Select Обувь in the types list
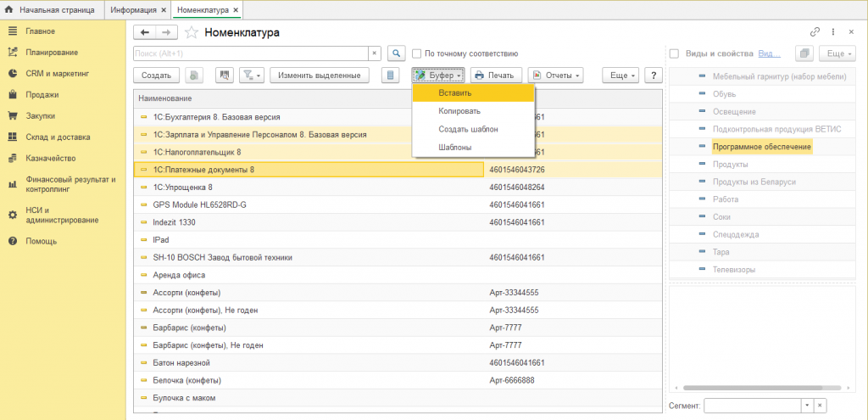 coord(724,94)
